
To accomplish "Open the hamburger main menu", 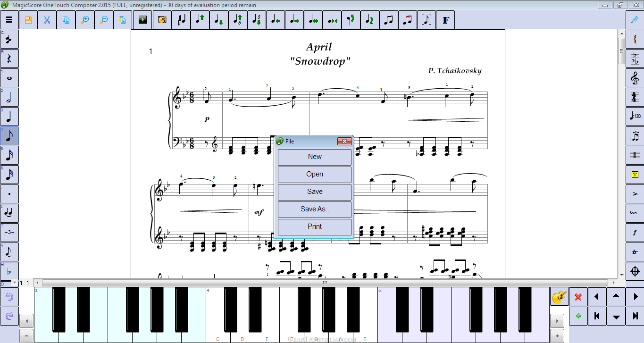I will [9, 20].
